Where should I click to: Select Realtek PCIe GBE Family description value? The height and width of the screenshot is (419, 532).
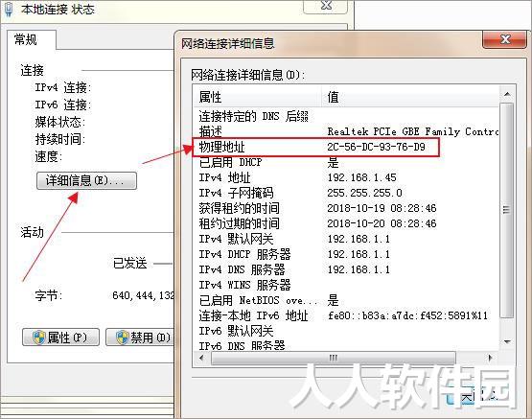(x=412, y=131)
